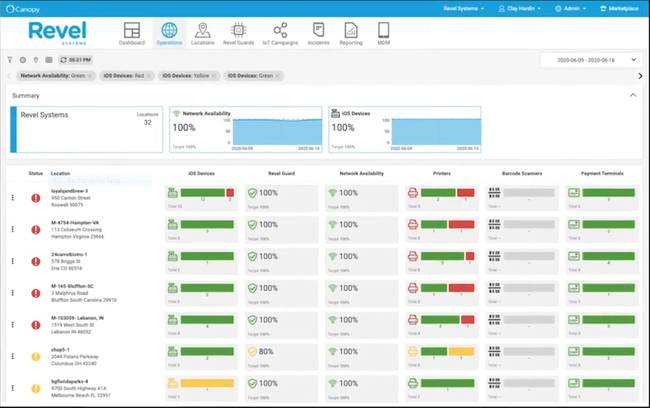Screen dimensions: 650x408
Task: Remove Network Availability: Green filter
Action: (x=90, y=76)
